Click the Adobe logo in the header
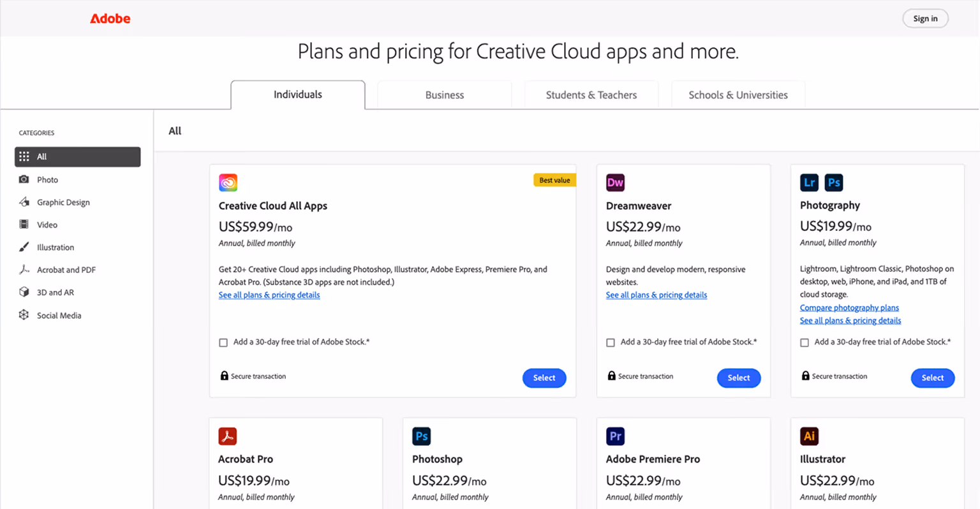This screenshot has height=509, width=980. pos(110,18)
